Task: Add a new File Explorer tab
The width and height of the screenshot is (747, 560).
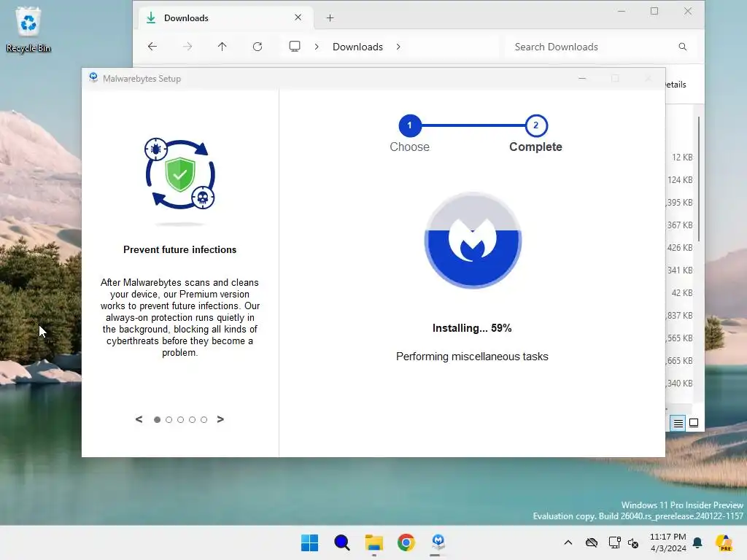Action: pyautogui.click(x=330, y=18)
